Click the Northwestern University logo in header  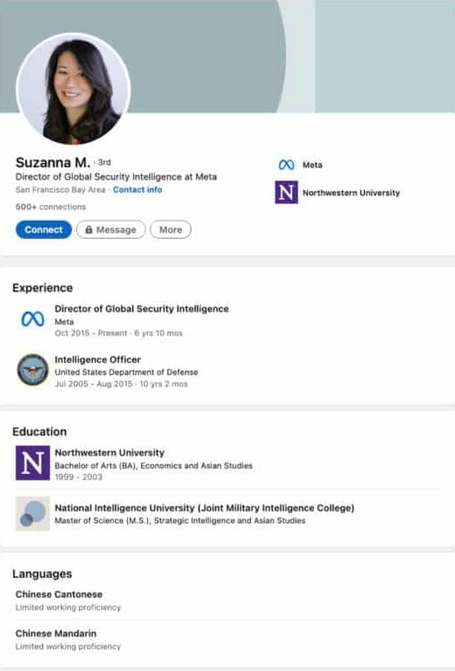(x=286, y=193)
